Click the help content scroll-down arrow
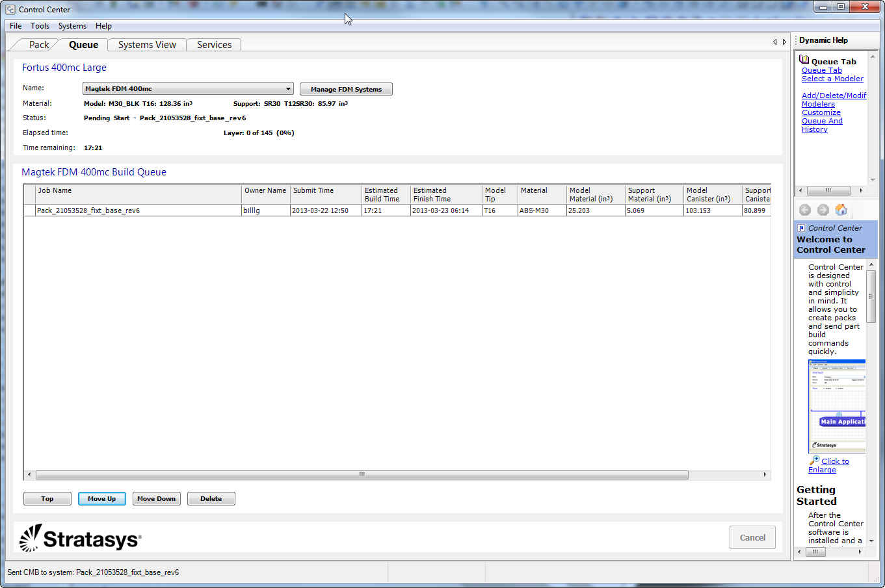This screenshot has height=588, width=885. (871, 541)
